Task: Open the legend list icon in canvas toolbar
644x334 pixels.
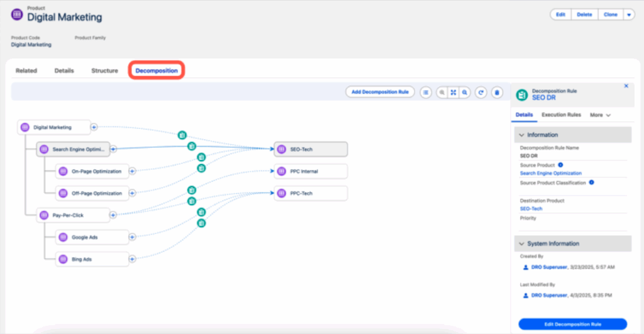Action: (x=426, y=92)
